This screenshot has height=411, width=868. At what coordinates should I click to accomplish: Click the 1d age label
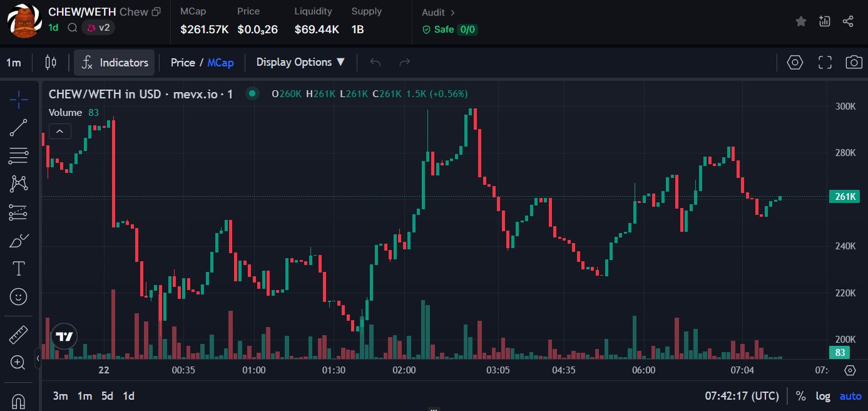click(53, 28)
